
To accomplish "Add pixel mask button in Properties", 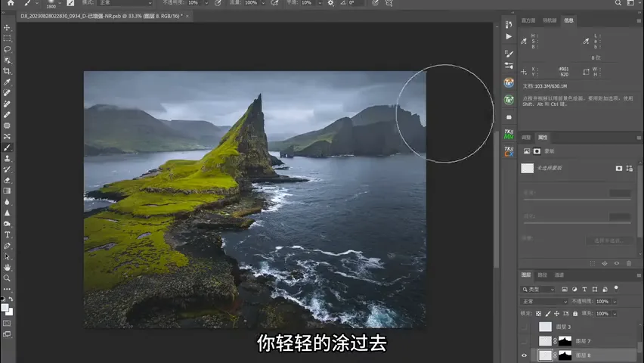I will tap(619, 168).
